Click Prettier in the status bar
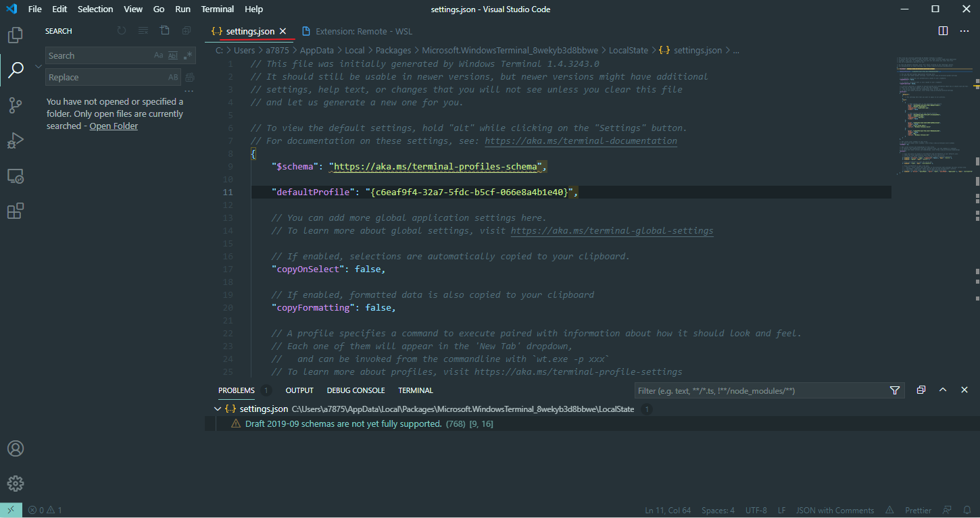The width and height of the screenshot is (980, 518). pos(918,510)
